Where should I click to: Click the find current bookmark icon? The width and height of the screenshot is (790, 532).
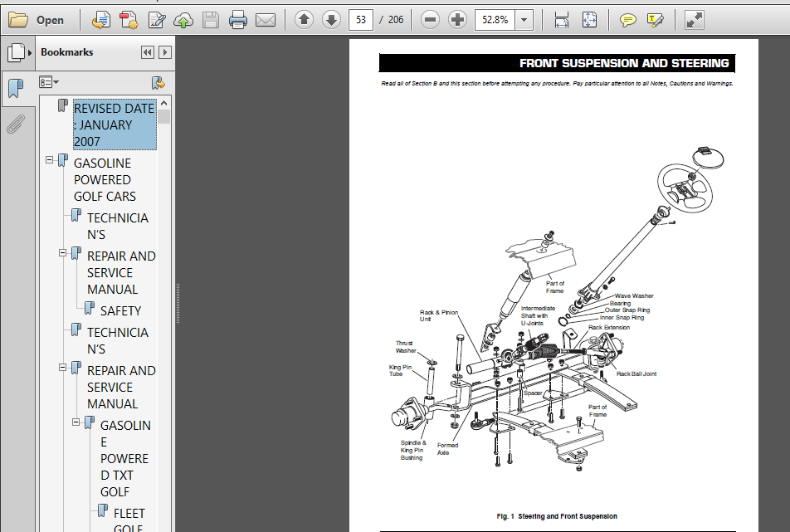pos(158,83)
